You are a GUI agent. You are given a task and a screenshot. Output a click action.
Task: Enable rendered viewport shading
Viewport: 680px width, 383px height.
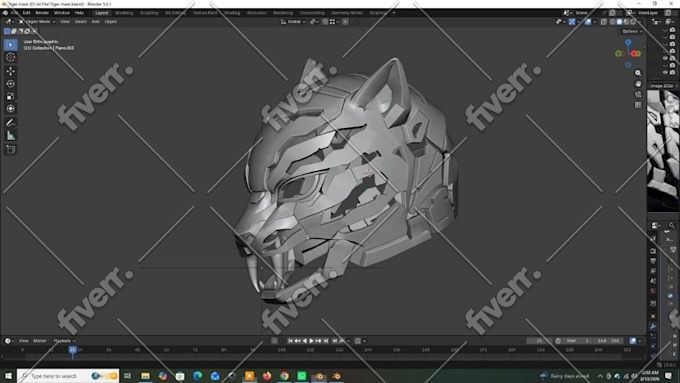(x=633, y=21)
